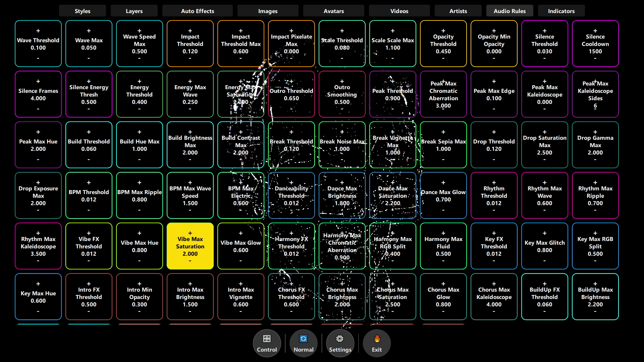
Task: Increase Wave Threshold with plus sign
Action: point(38,31)
